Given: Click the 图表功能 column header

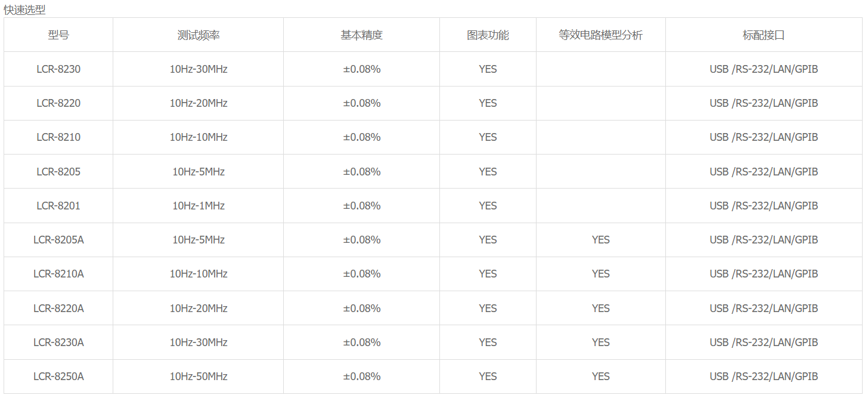Looking at the screenshot, I should click(488, 35).
